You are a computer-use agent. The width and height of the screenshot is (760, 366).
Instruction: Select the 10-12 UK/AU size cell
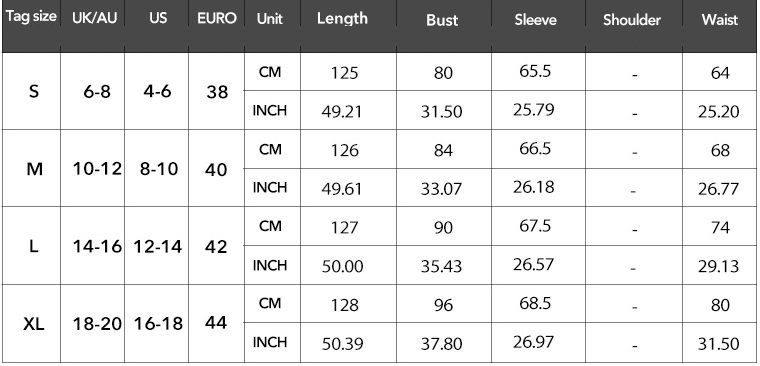coord(97,169)
